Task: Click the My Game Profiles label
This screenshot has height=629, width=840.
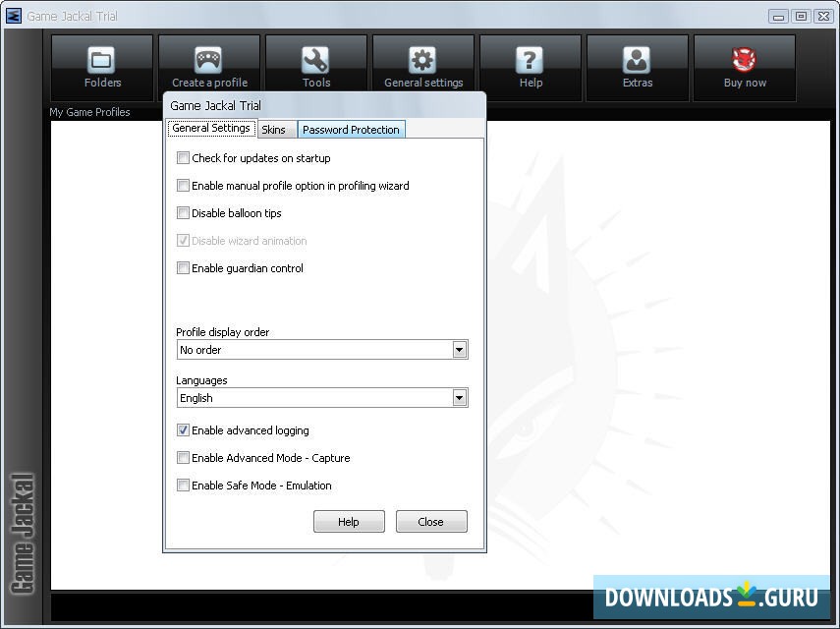Action: [89, 112]
